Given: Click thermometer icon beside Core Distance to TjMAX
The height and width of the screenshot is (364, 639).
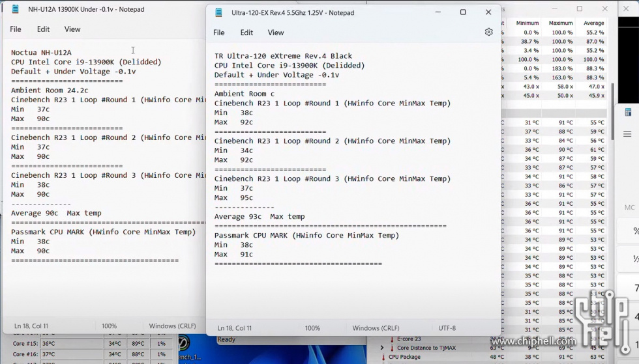Looking at the screenshot, I should pos(392,348).
